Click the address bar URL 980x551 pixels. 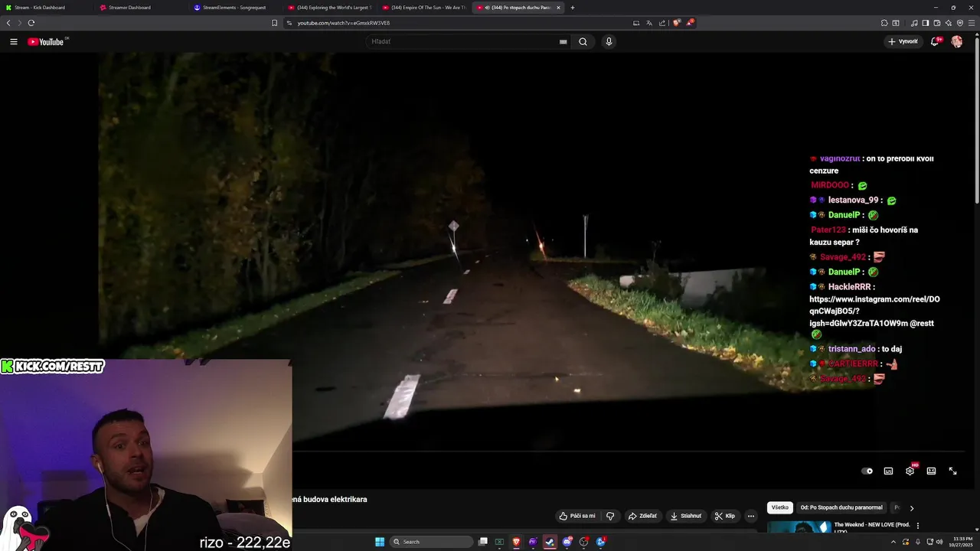[x=344, y=23]
